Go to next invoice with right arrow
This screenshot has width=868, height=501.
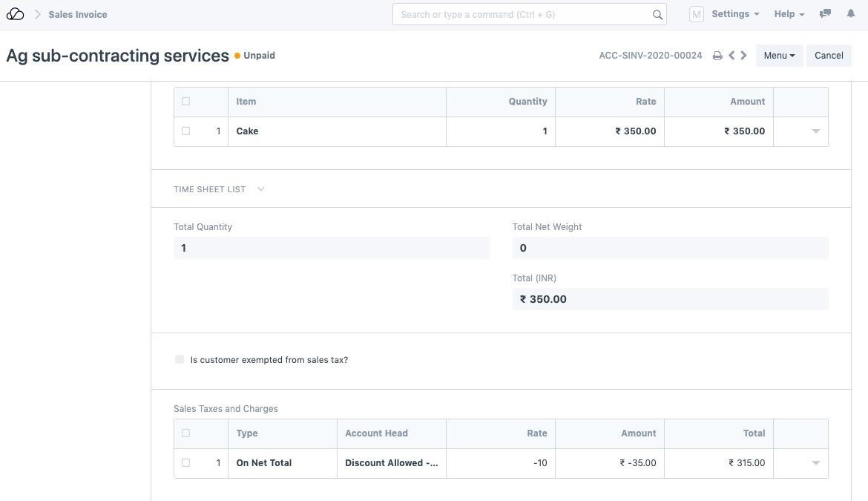coord(743,56)
